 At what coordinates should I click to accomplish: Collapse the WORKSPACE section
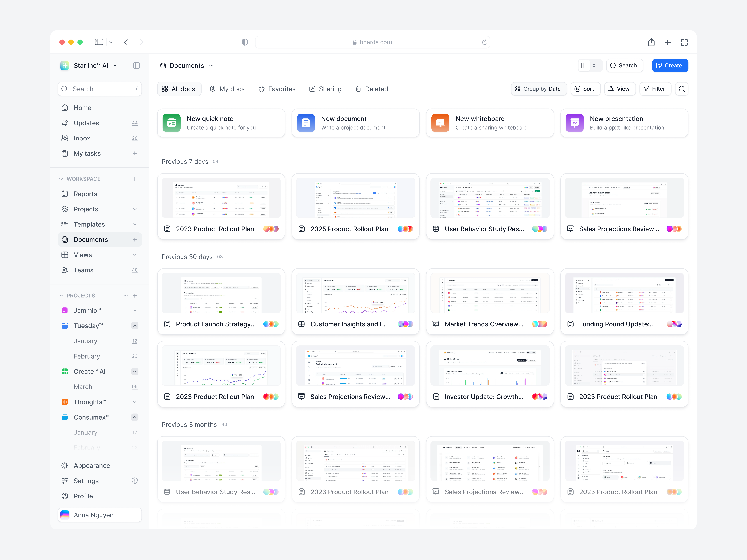coord(61,179)
